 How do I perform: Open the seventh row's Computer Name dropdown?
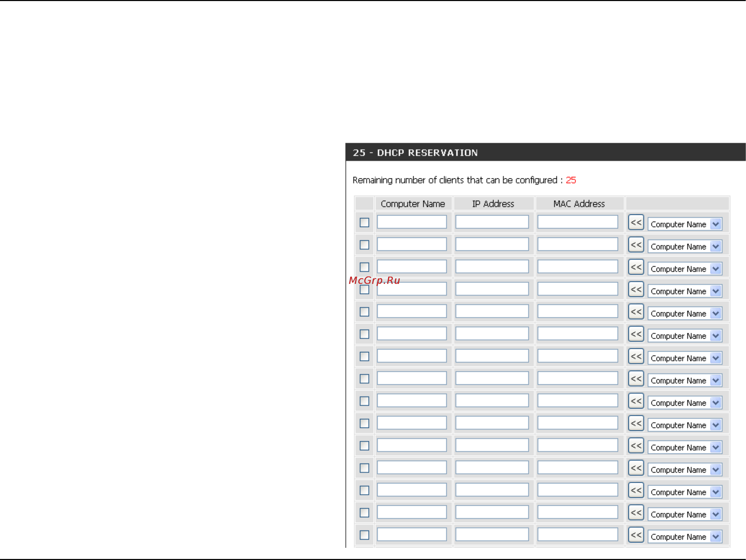685,358
